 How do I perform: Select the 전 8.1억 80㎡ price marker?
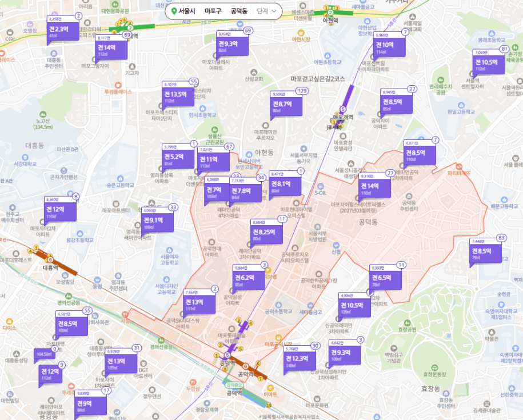(285, 185)
